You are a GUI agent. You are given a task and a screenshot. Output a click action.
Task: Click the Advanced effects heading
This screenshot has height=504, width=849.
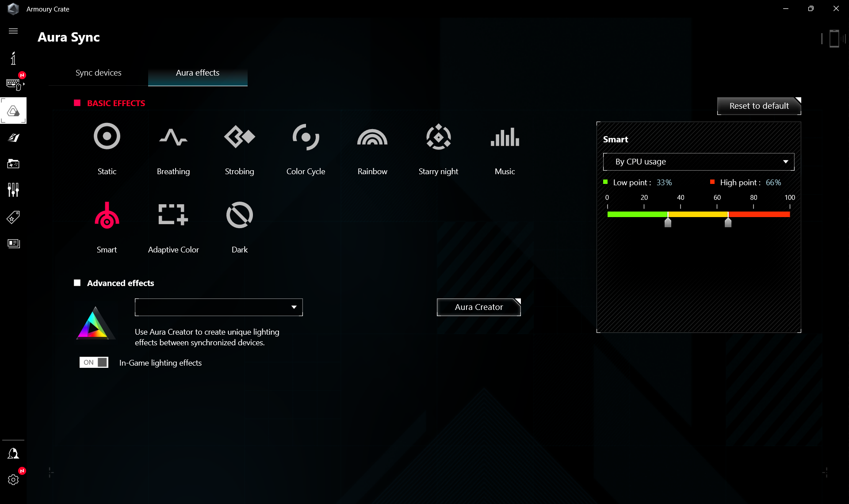coord(120,283)
